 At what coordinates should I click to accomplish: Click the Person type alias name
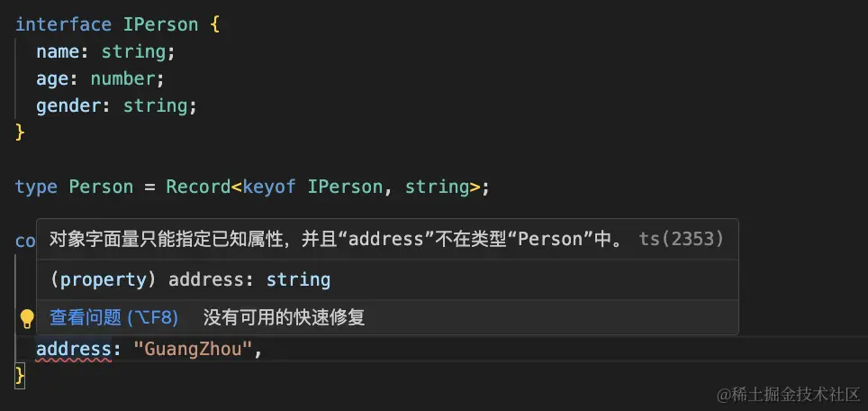coord(101,187)
